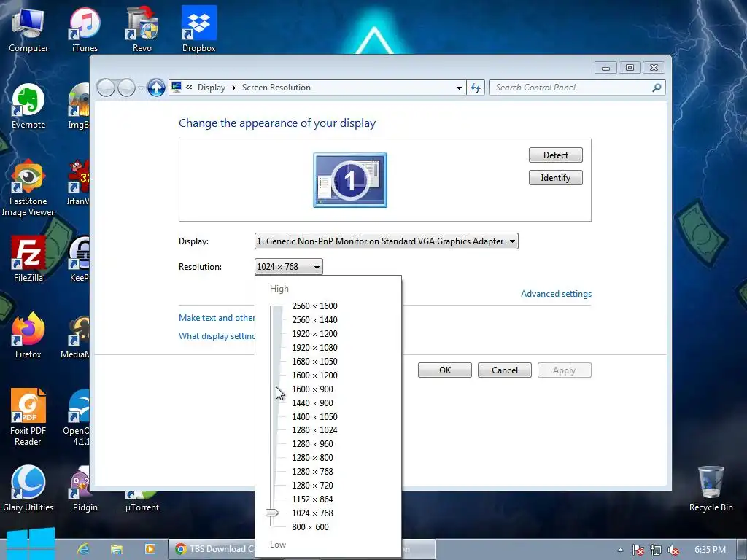The width and height of the screenshot is (747, 560).
Task: Choose 1280 × 768 resolution
Action: 312,472
